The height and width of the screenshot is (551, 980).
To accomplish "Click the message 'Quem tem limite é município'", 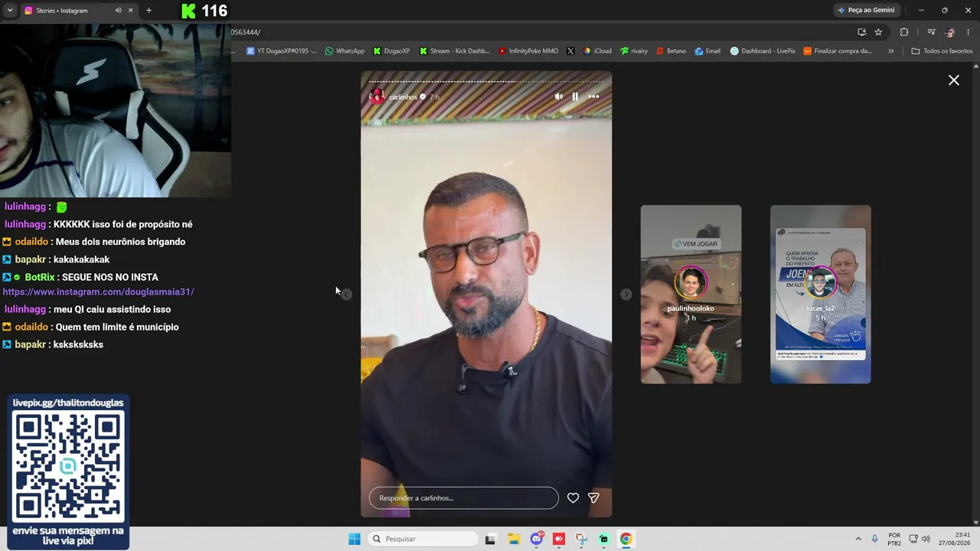I will click(x=117, y=327).
